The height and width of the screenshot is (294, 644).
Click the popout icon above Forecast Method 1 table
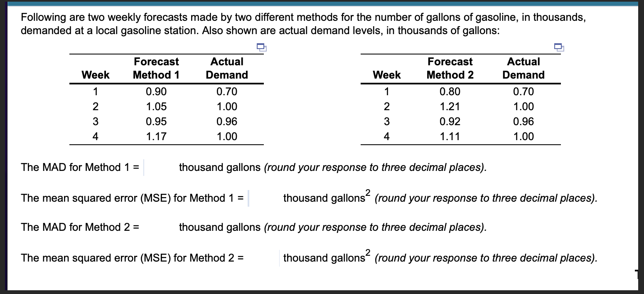[262, 48]
